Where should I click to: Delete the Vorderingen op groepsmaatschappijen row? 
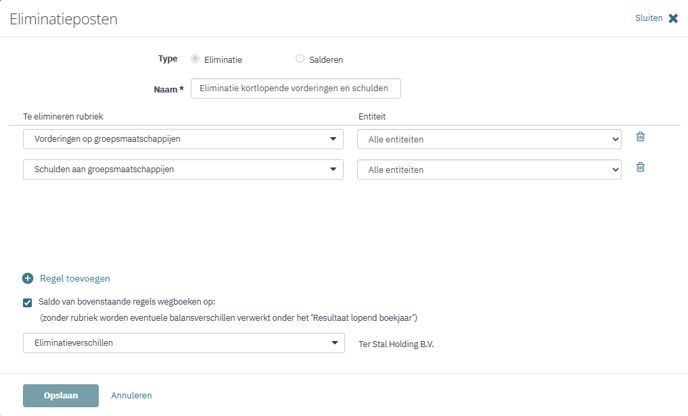point(640,137)
